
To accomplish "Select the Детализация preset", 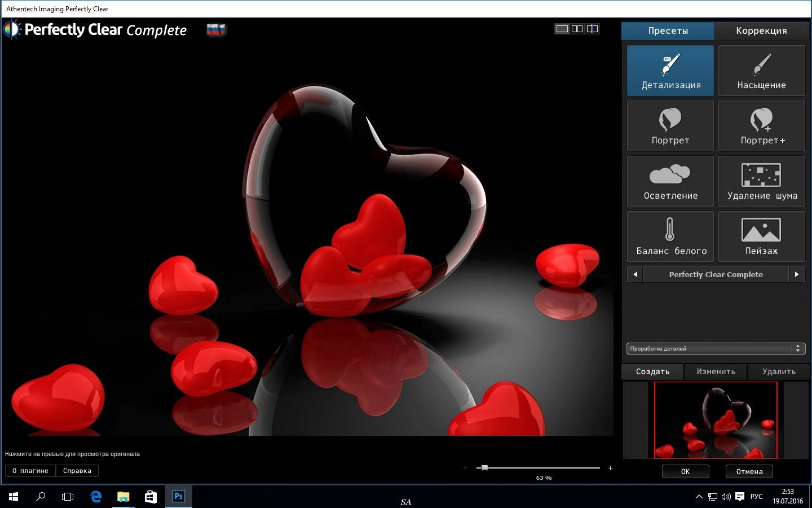I will pos(670,71).
